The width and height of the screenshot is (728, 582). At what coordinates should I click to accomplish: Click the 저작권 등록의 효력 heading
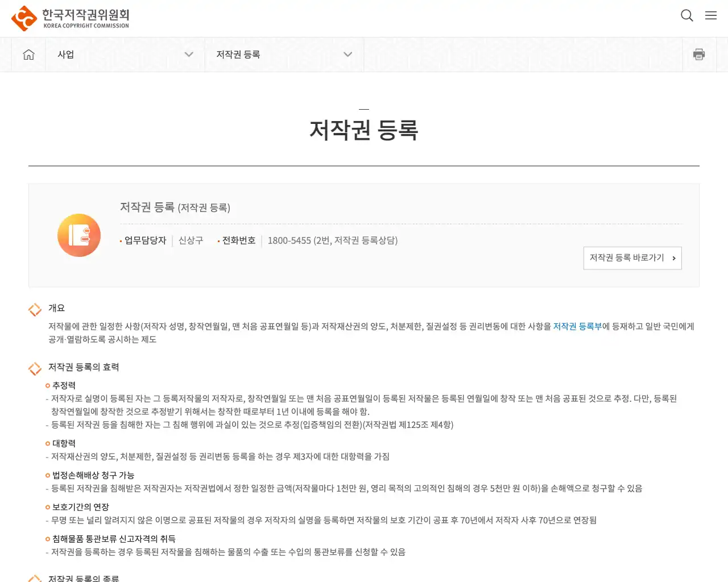coord(84,367)
